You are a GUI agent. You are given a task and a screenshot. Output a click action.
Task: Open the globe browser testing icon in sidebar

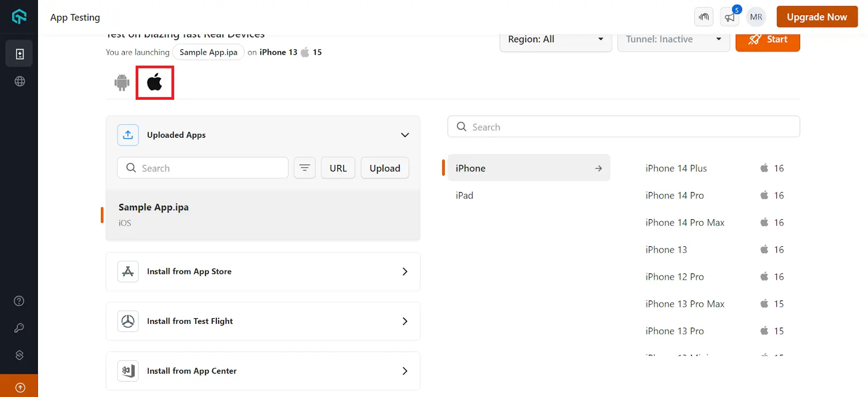pos(20,81)
